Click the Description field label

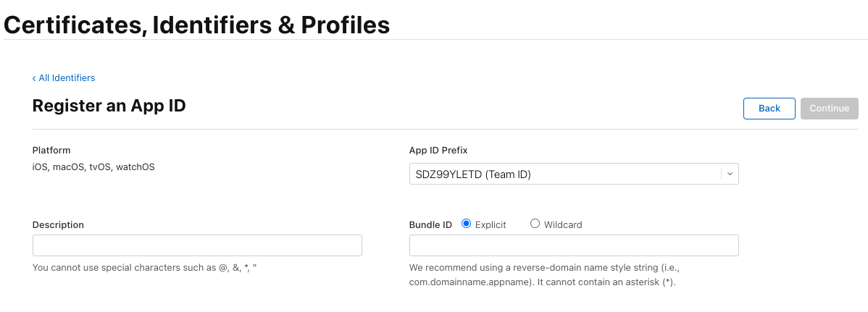point(58,225)
